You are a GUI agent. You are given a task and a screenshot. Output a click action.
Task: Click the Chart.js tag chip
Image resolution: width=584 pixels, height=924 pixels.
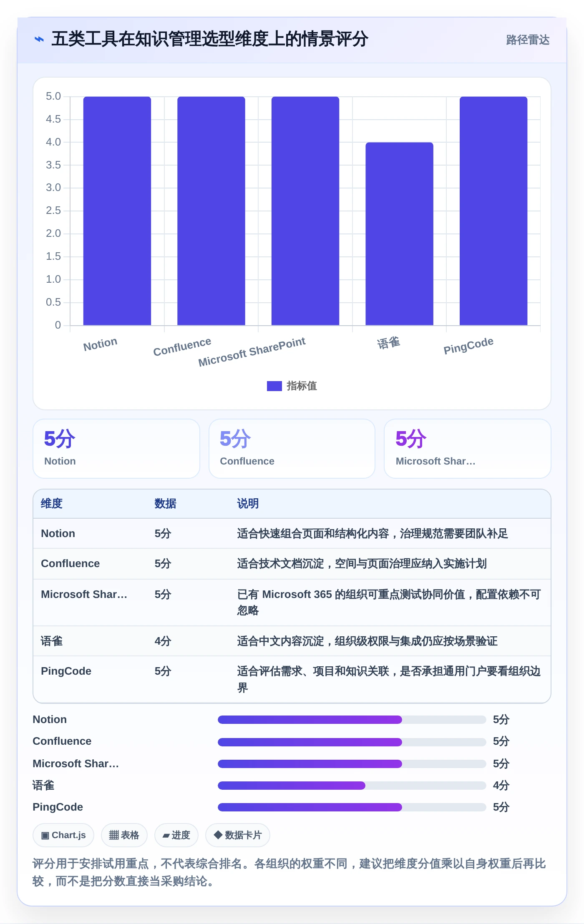63,835
